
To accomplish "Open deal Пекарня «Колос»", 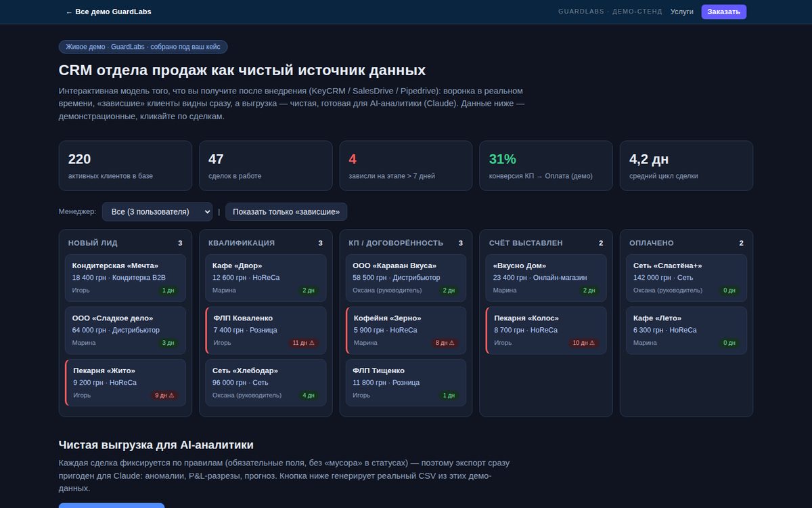I will 546,331.
